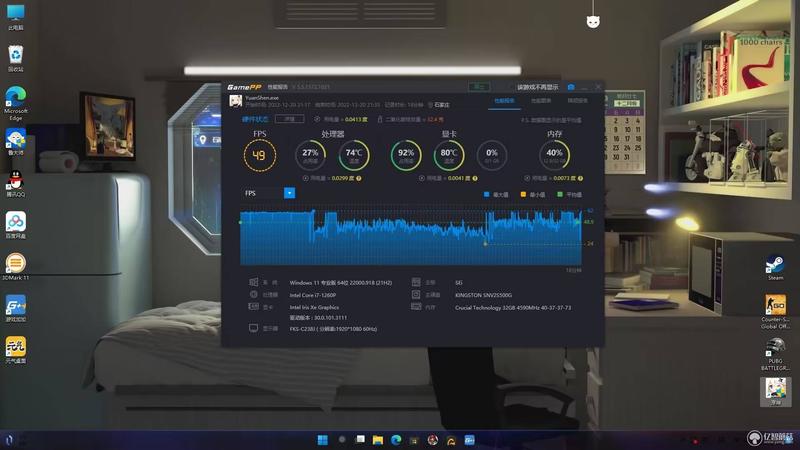Image resolution: width=800 pixels, height=450 pixels.
Task: Click the green button in GamePP title bar
Action: [x=479, y=87]
